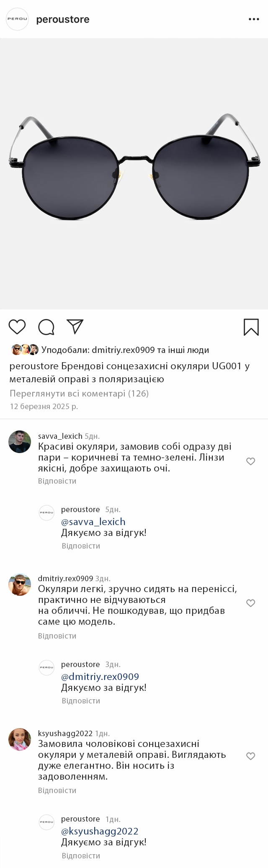The width and height of the screenshot is (268, 868).
Task: Open the peroustore username in the header
Action: [x=63, y=19]
